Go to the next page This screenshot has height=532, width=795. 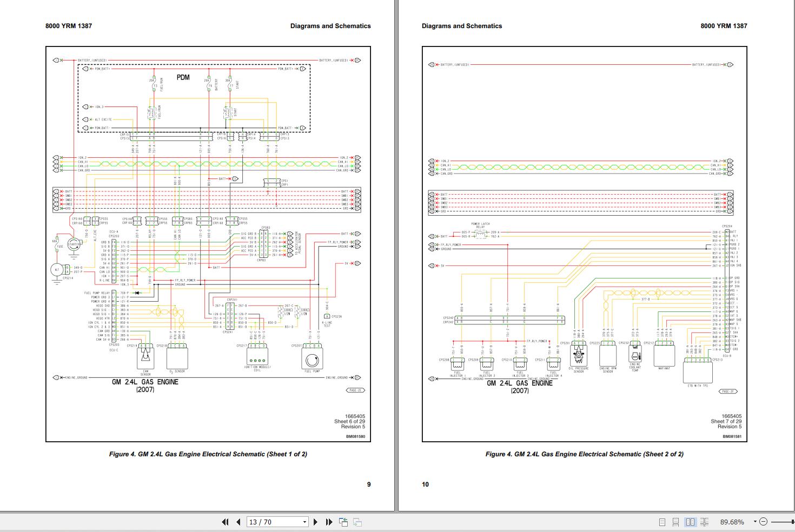coord(316,522)
